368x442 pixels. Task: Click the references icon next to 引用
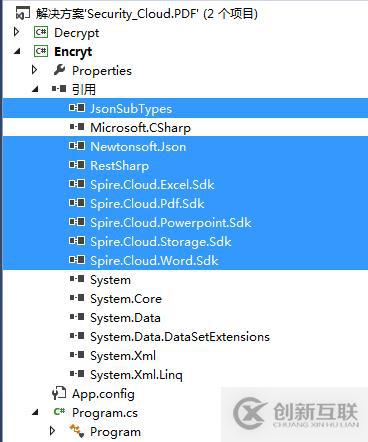[x=59, y=89]
